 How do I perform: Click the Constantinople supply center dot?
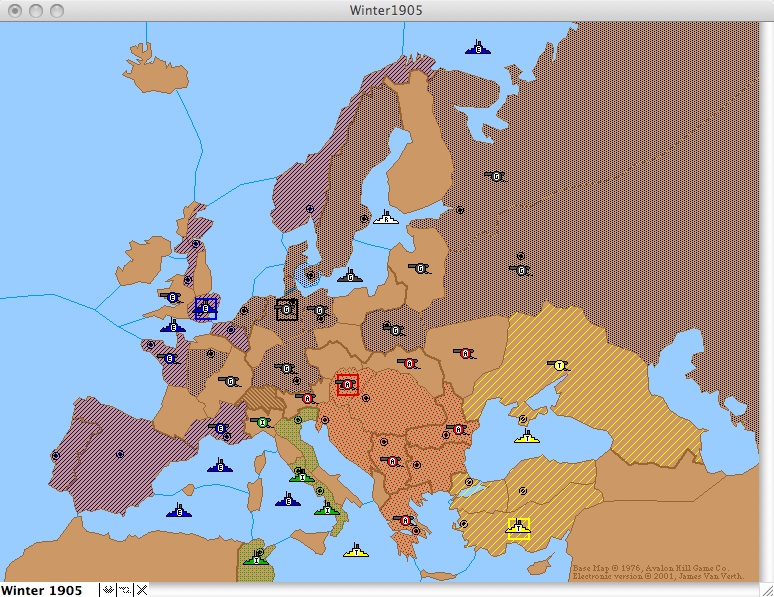pos(469,482)
